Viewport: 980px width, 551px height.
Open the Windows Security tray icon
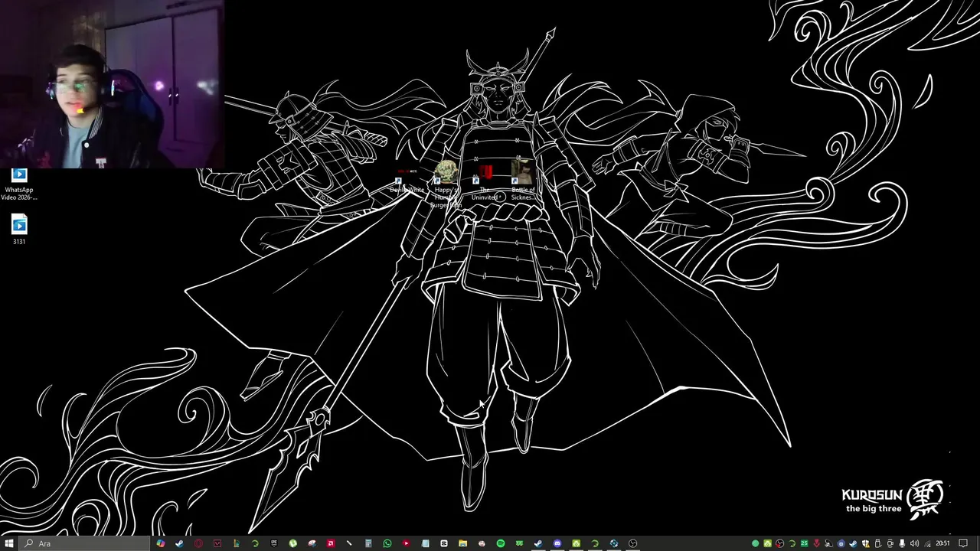click(x=865, y=543)
